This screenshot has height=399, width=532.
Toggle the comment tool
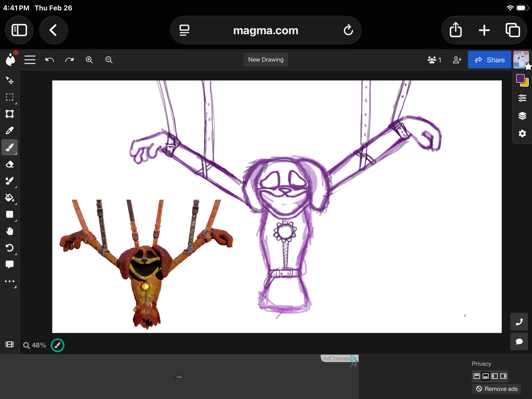(x=9, y=264)
